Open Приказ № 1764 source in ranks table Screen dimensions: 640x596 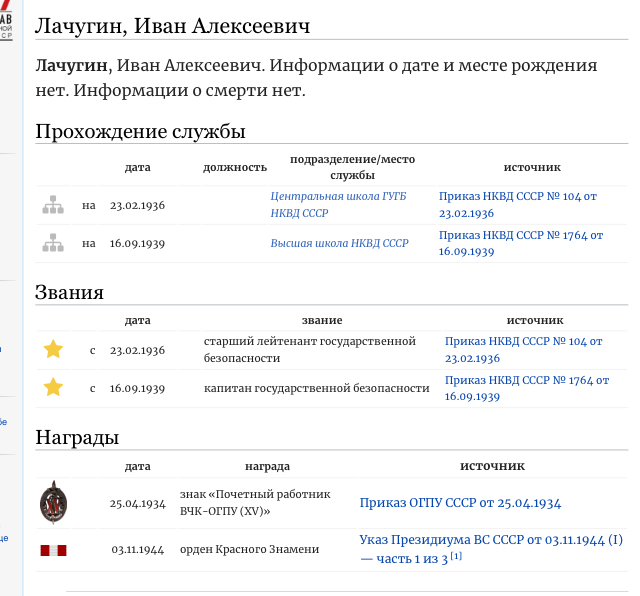pos(527,388)
